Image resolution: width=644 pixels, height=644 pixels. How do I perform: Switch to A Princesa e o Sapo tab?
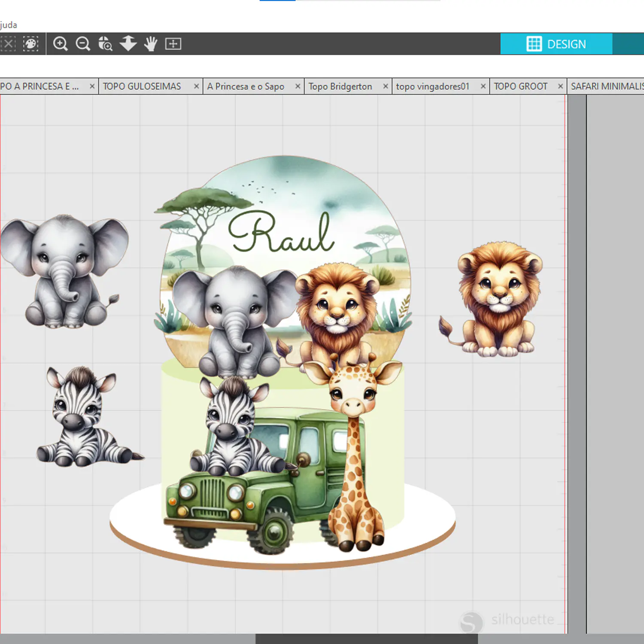pos(246,86)
